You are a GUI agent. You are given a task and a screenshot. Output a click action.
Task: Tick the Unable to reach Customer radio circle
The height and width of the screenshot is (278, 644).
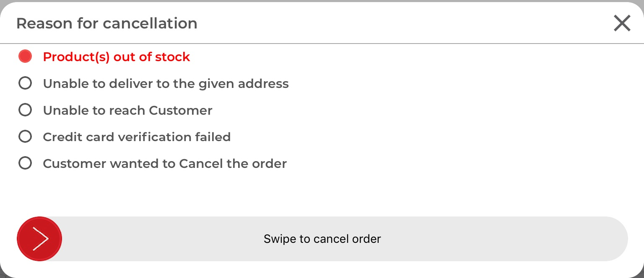(x=25, y=110)
